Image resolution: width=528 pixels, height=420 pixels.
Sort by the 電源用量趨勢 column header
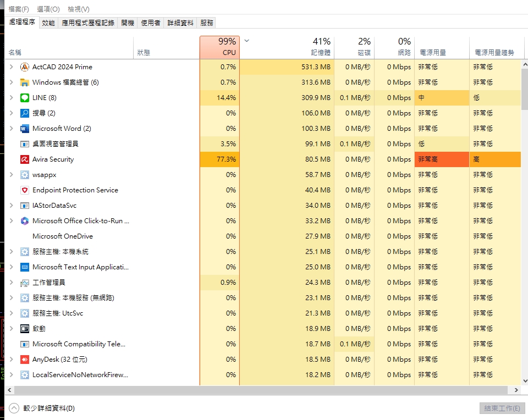click(x=497, y=47)
